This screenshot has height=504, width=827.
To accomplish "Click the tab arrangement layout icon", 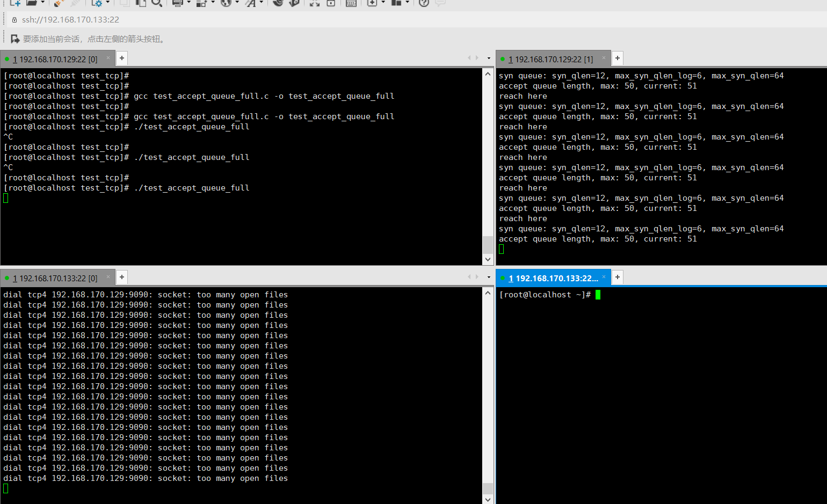I will coord(396,3).
